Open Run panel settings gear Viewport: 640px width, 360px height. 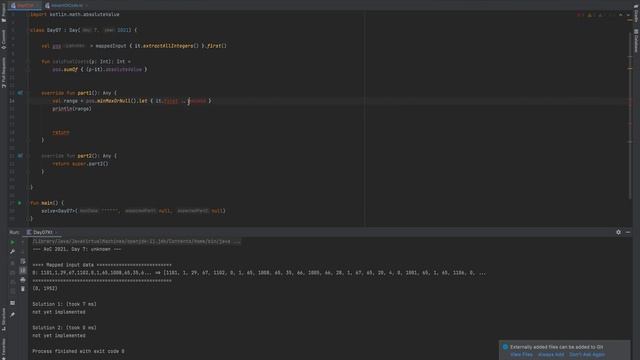pyautogui.click(x=618, y=232)
